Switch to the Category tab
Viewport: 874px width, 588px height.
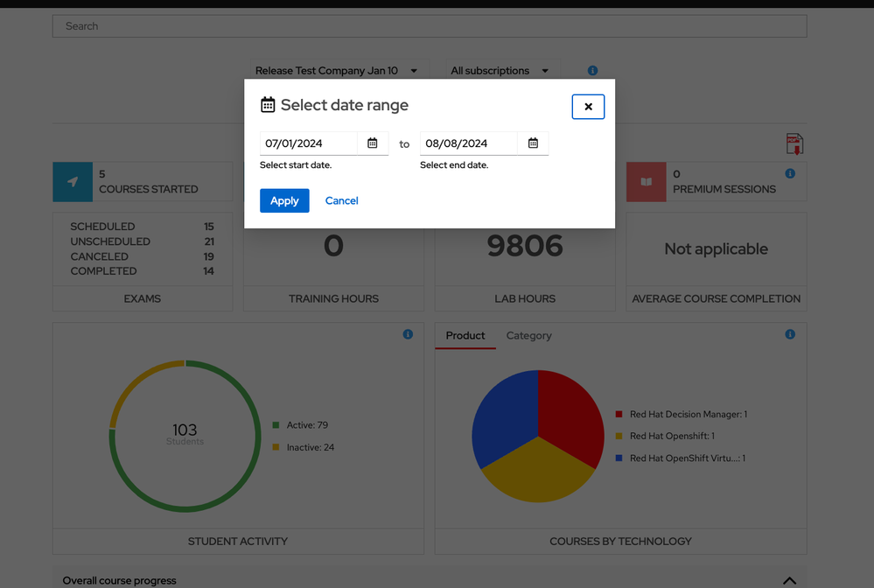point(528,336)
